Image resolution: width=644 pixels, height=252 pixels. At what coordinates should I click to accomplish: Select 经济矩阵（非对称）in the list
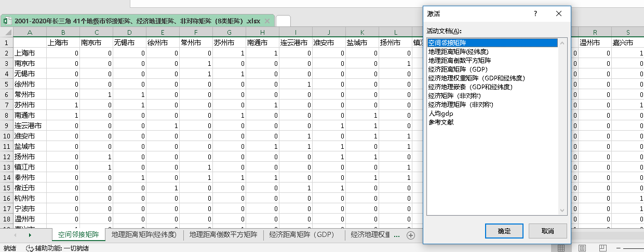pyautogui.click(x=492, y=96)
